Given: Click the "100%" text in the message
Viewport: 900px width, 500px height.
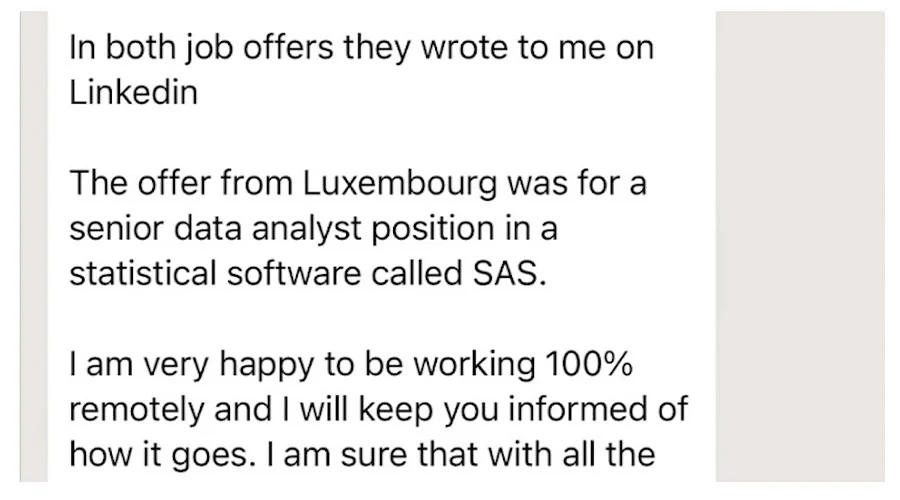Looking at the screenshot, I should (x=589, y=364).
